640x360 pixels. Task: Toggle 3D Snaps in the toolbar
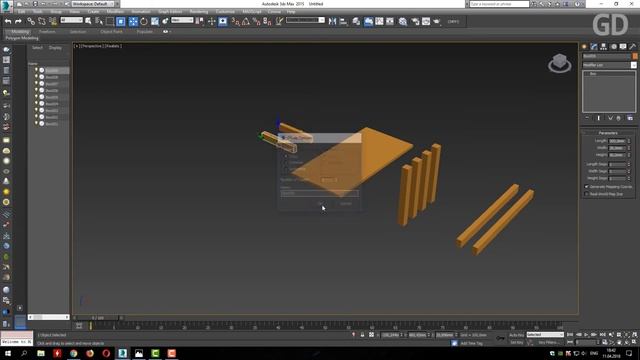(x=236, y=21)
